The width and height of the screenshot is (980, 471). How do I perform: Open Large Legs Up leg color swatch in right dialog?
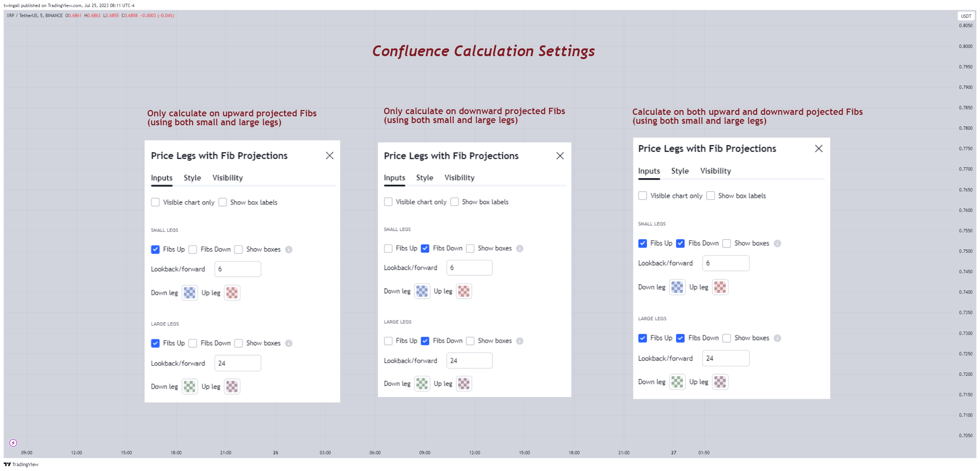tap(720, 381)
